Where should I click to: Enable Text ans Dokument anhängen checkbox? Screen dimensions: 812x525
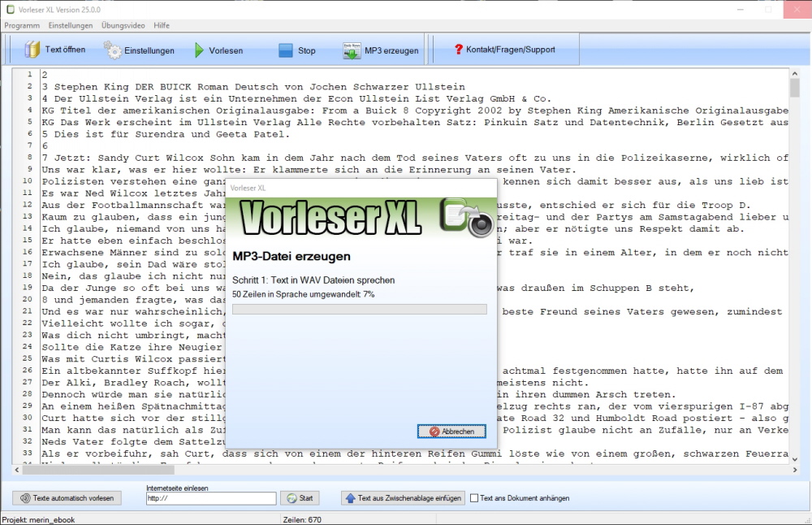pyautogui.click(x=474, y=498)
